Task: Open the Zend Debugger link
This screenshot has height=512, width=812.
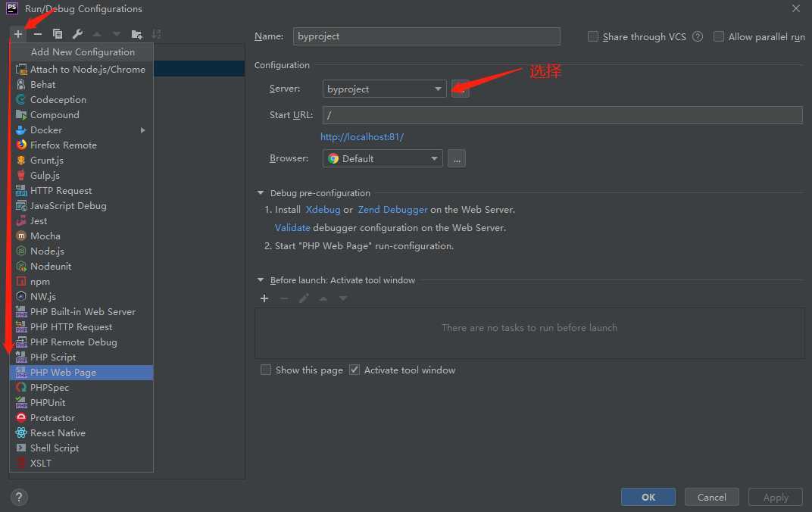Action: (393, 210)
